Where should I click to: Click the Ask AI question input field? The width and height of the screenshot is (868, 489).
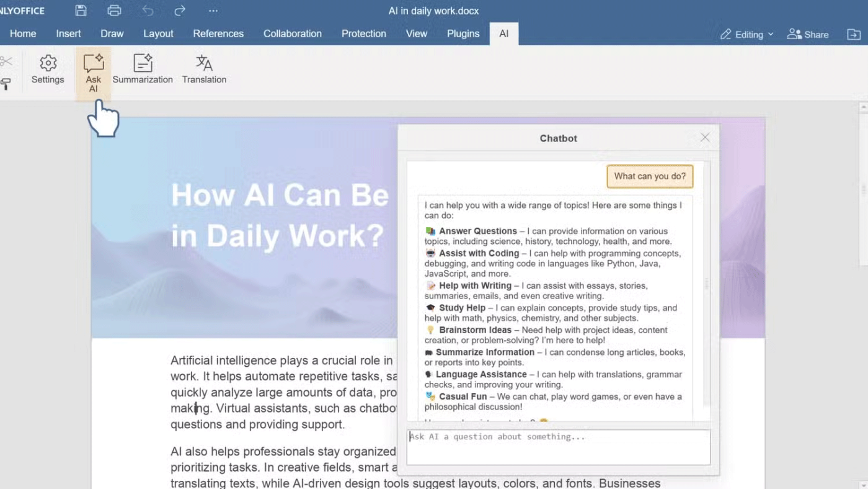pos(558,447)
